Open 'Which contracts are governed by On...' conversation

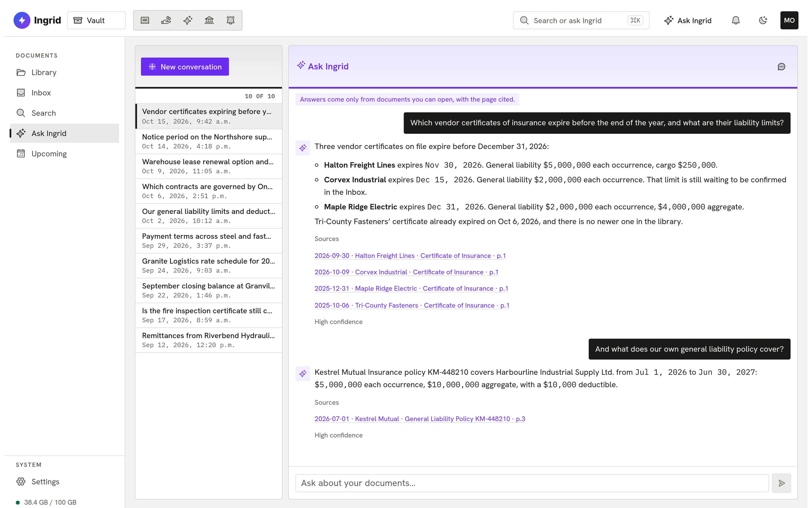coord(209,191)
